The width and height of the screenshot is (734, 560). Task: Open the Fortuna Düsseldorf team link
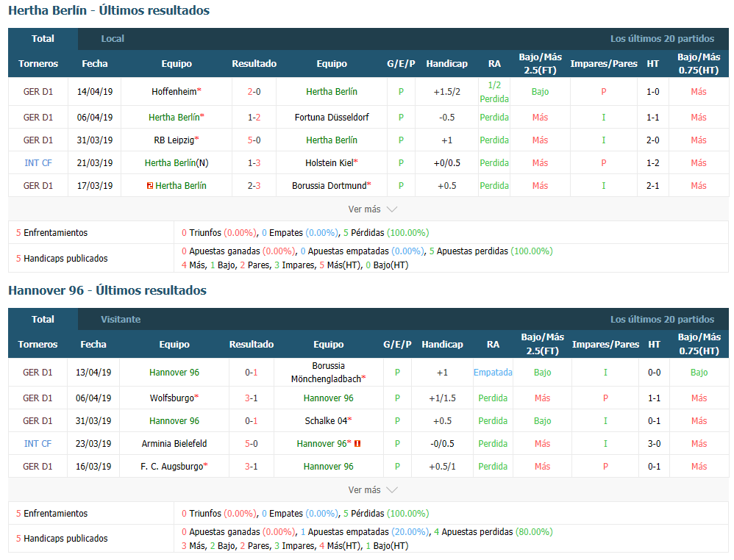[332, 118]
